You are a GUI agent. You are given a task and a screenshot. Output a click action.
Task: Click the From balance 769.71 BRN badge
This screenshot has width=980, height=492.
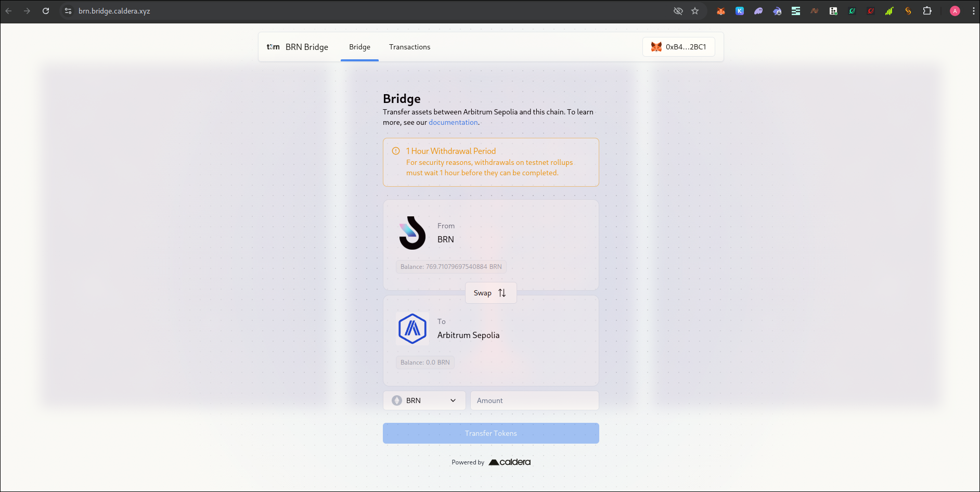click(x=451, y=267)
